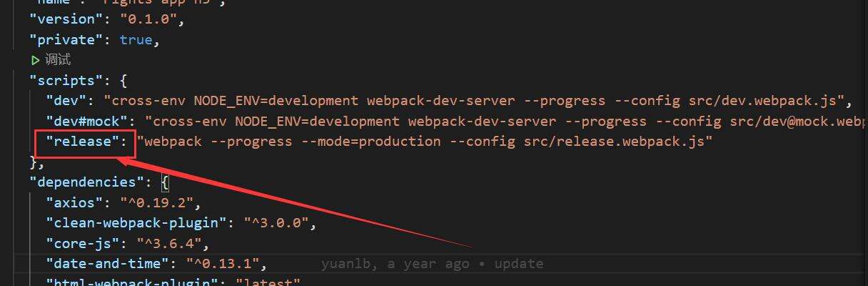Image resolution: width=868 pixels, height=286 pixels.
Task: Click the debug play triangle icon
Action: click(36, 60)
